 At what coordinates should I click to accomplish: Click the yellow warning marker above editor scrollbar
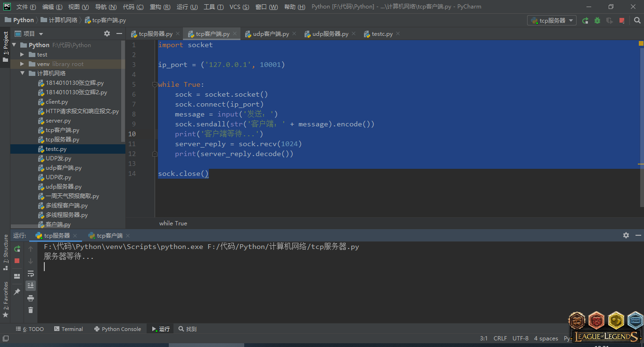tap(641, 43)
